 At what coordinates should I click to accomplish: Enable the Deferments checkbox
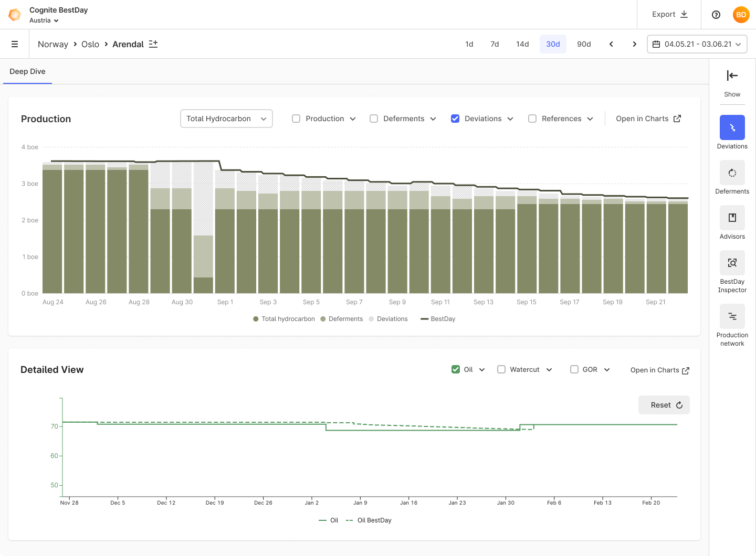tap(374, 119)
